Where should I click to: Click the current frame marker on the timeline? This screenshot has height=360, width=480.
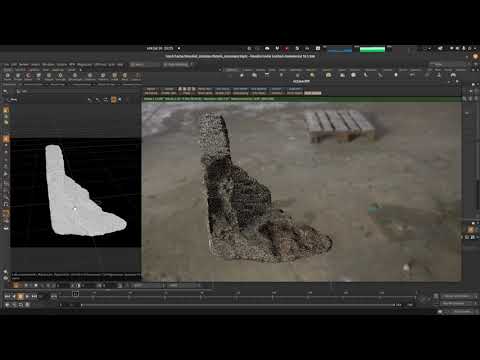pos(75,294)
